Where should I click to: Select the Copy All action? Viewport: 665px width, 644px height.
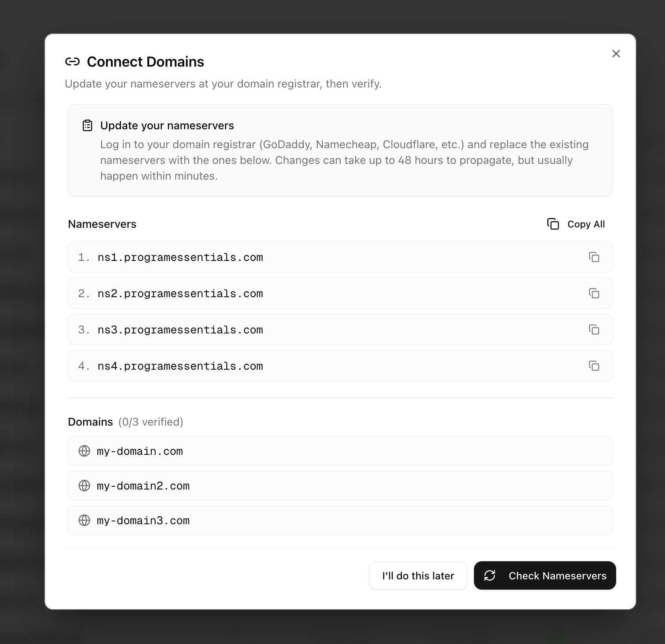[576, 224]
